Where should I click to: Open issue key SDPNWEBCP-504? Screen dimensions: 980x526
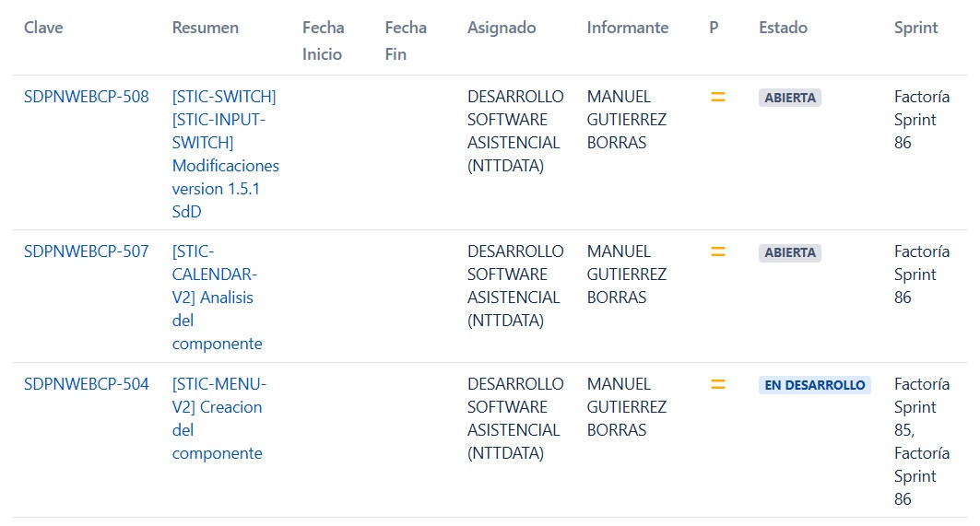[x=87, y=384]
